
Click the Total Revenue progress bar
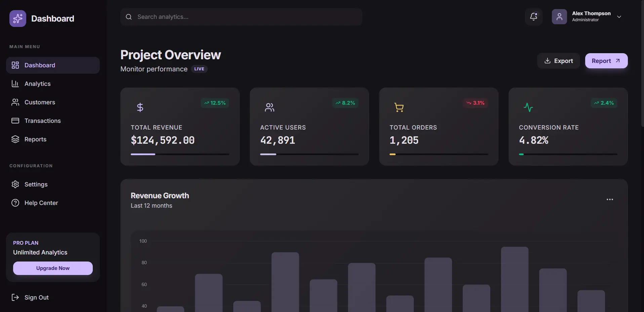[180, 154]
